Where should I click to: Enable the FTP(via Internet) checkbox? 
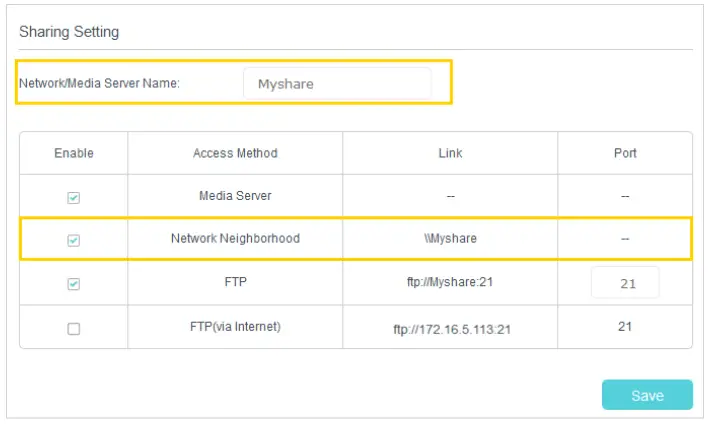tap(74, 328)
